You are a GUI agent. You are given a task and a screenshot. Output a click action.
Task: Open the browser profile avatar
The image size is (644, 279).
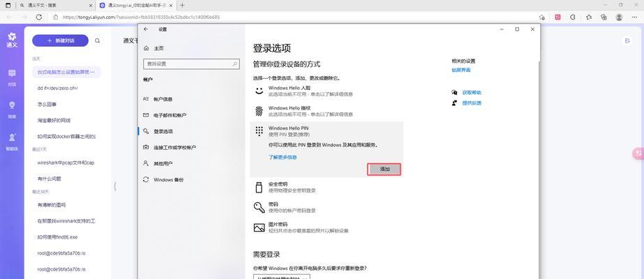(x=619, y=17)
